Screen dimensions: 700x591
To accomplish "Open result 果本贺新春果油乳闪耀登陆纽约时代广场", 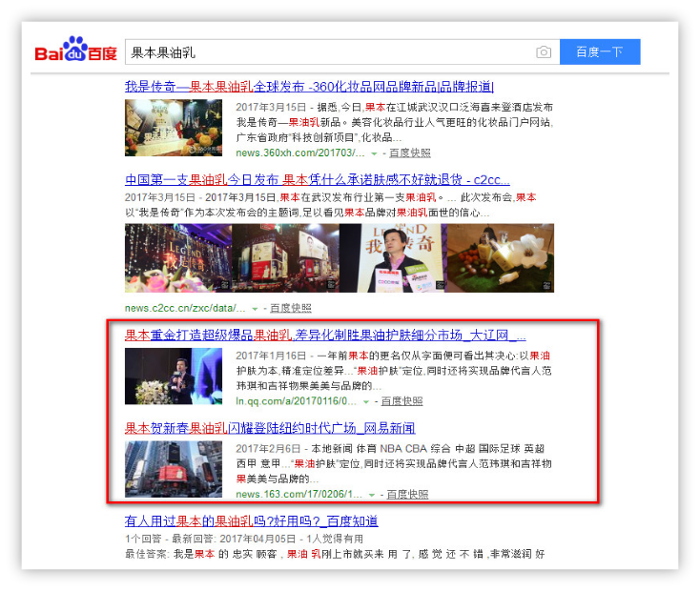I will tap(270, 429).
